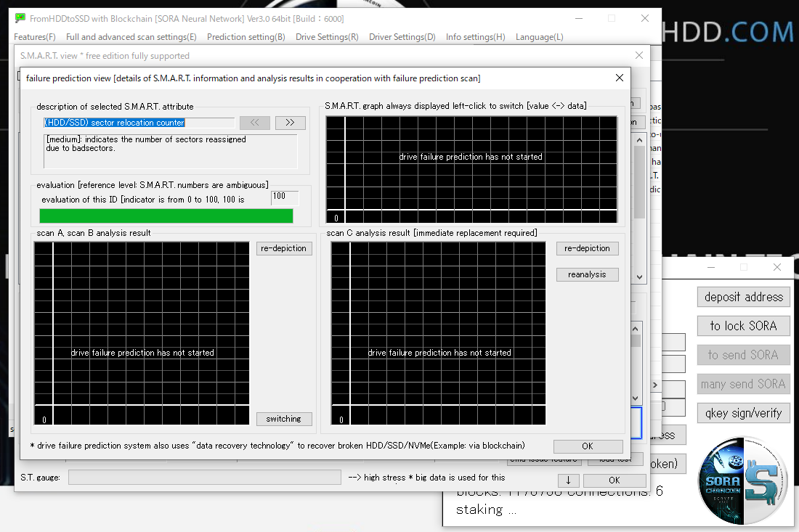Click the upper scrollbar up arrow in S.M.A.R.T. view
This screenshot has width=799, height=532.
click(639, 140)
